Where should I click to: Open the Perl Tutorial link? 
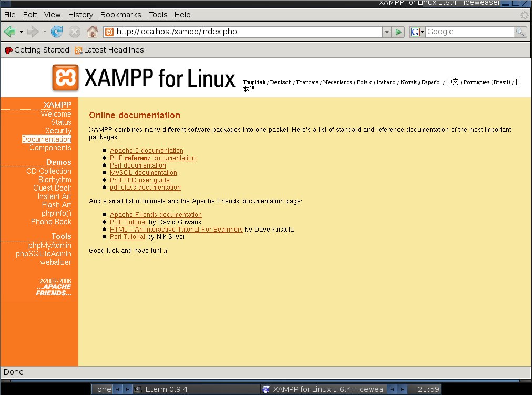pos(127,237)
